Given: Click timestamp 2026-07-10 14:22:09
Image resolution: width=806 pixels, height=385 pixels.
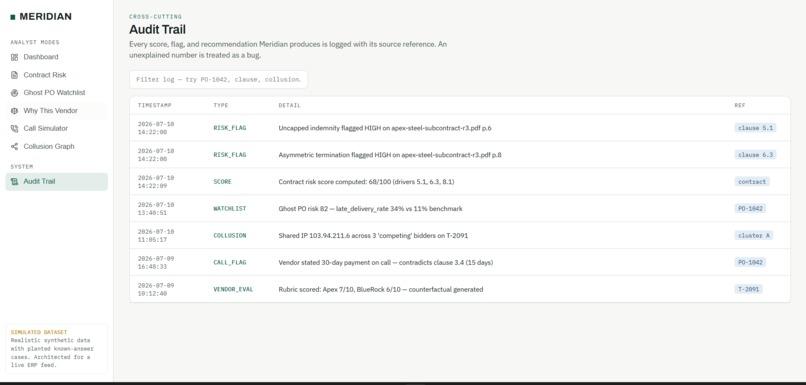Looking at the screenshot, I should point(156,181).
